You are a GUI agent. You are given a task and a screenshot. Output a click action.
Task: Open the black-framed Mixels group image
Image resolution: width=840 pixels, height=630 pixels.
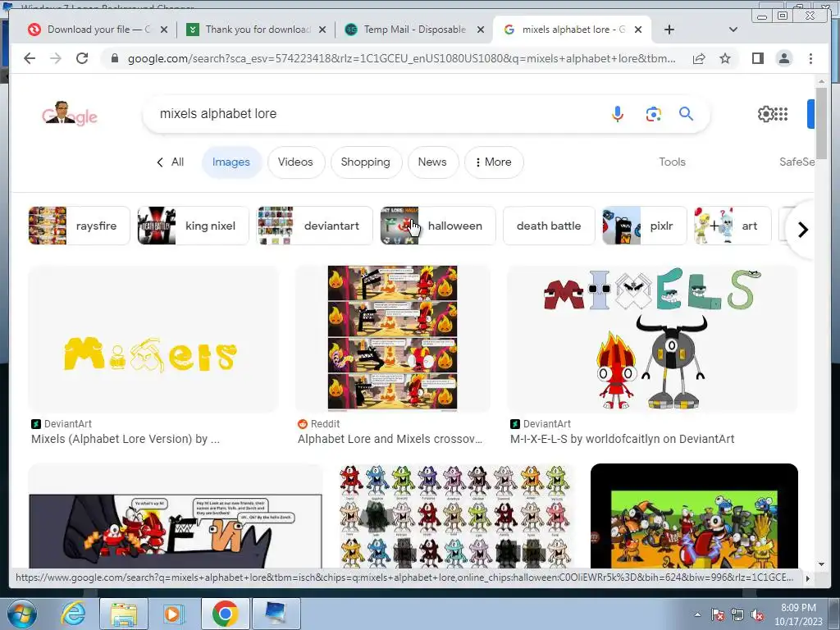click(694, 516)
